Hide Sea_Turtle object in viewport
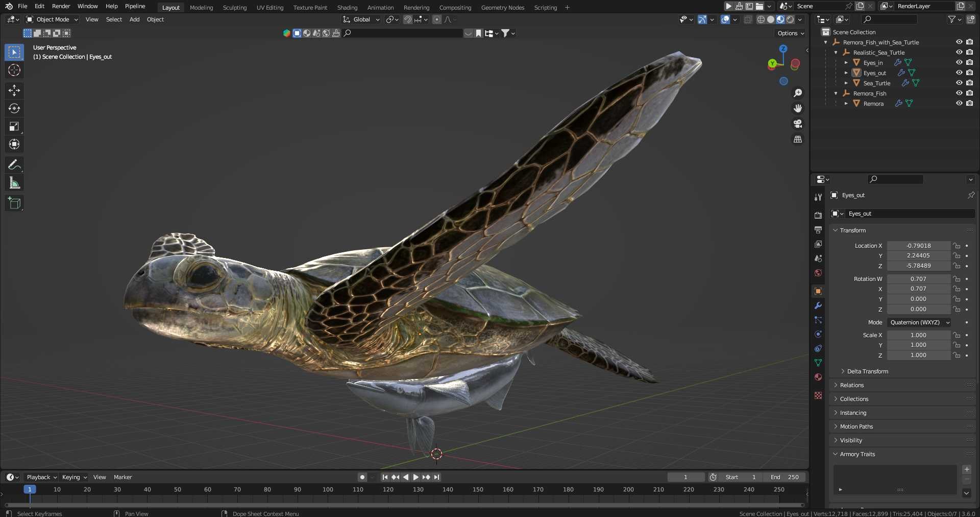The width and height of the screenshot is (980, 517). (x=959, y=83)
